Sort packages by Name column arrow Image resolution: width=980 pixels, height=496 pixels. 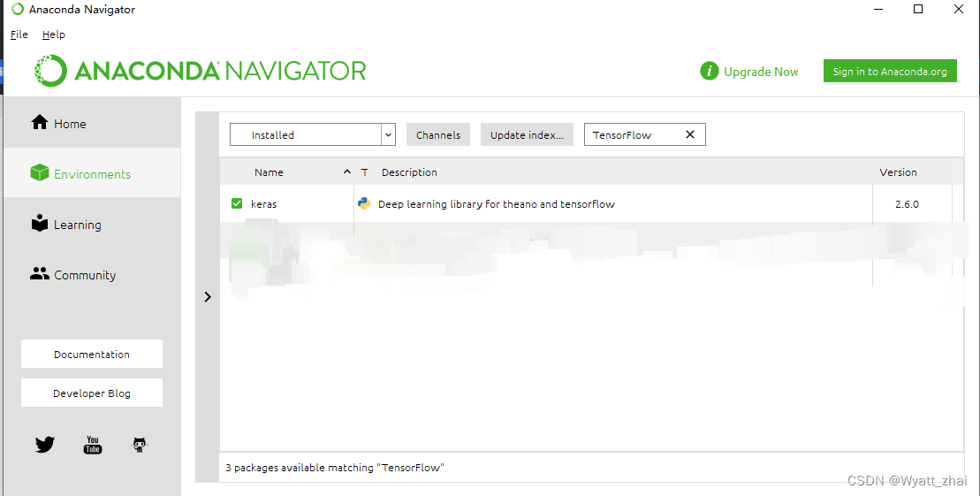point(347,172)
